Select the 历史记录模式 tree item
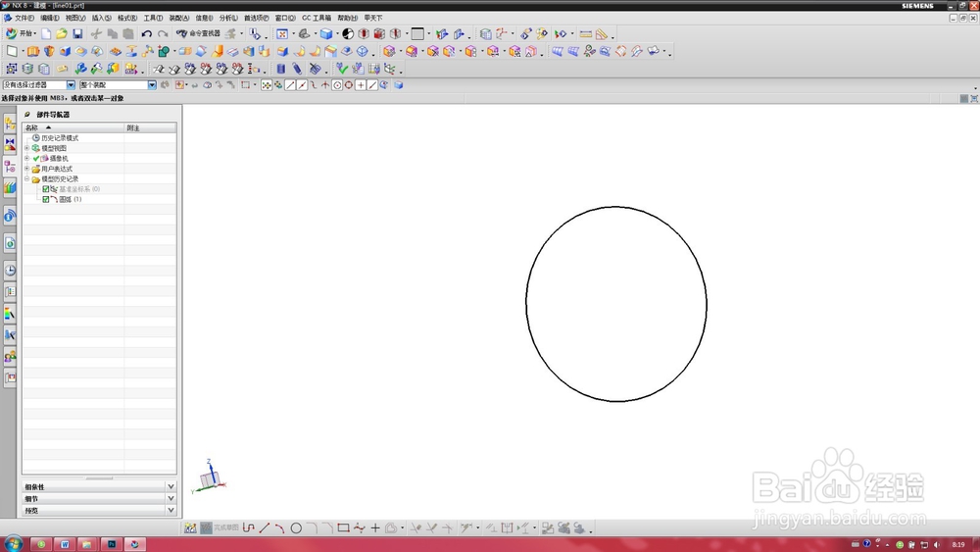 click(60, 138)
